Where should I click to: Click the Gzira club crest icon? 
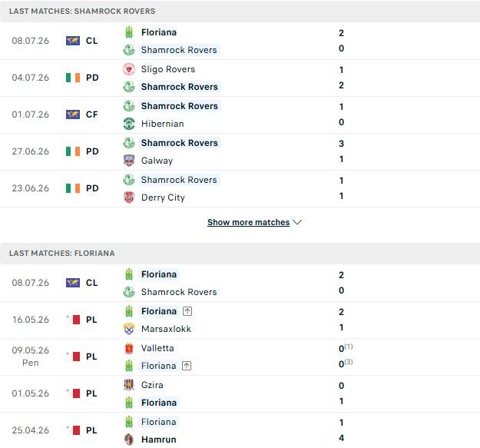129,385
